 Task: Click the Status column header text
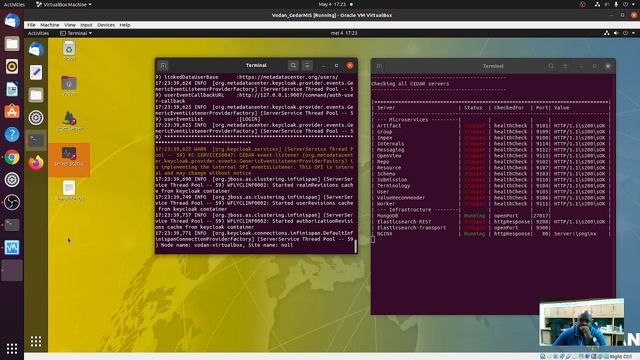click(473, 108)
